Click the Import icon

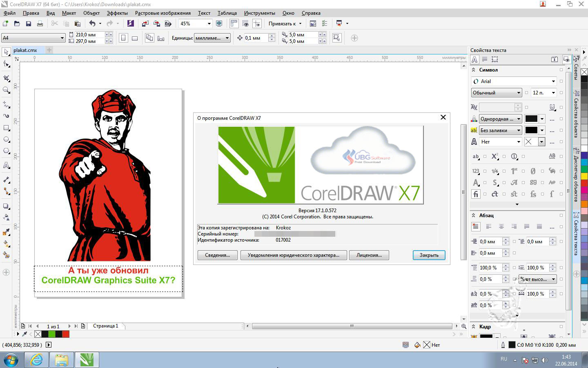click(x=145, y=23)
